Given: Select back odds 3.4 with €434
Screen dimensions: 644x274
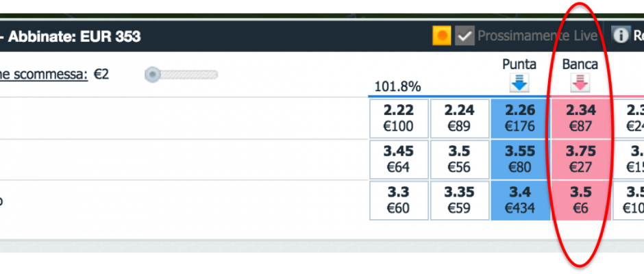Looking at the screenshot, I should tap(520, 201).
